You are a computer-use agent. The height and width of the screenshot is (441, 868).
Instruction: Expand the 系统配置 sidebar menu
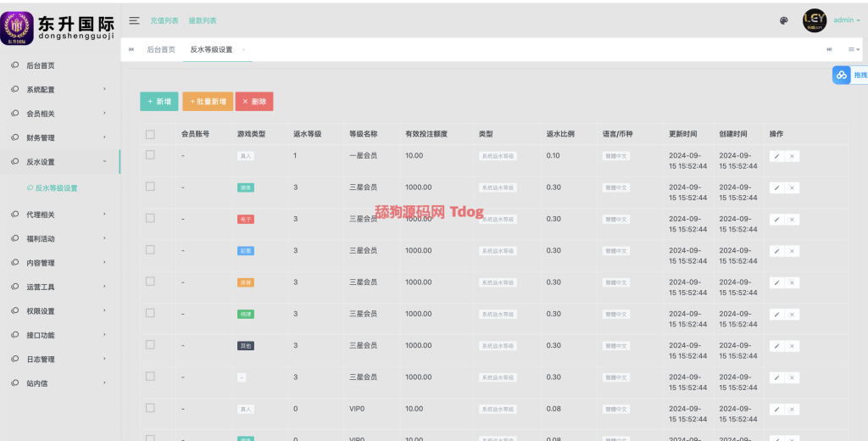tap(59, 89)
